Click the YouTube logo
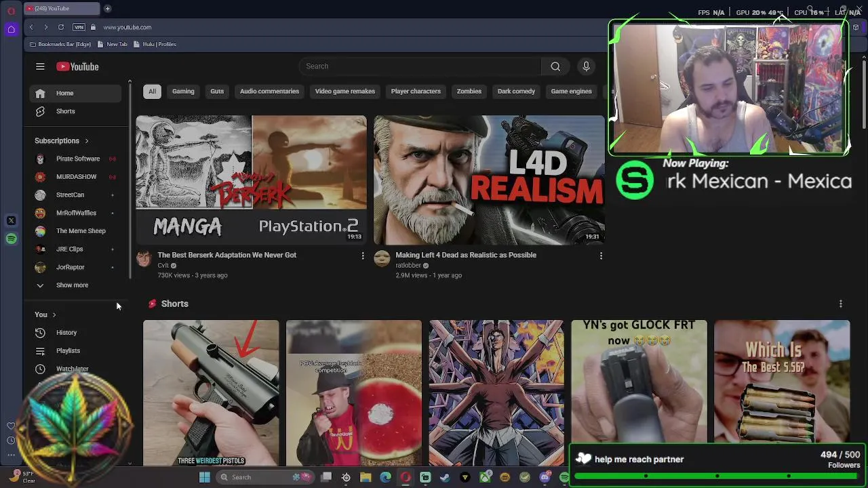This screenshot has width=868, height=488. (77, 66)
